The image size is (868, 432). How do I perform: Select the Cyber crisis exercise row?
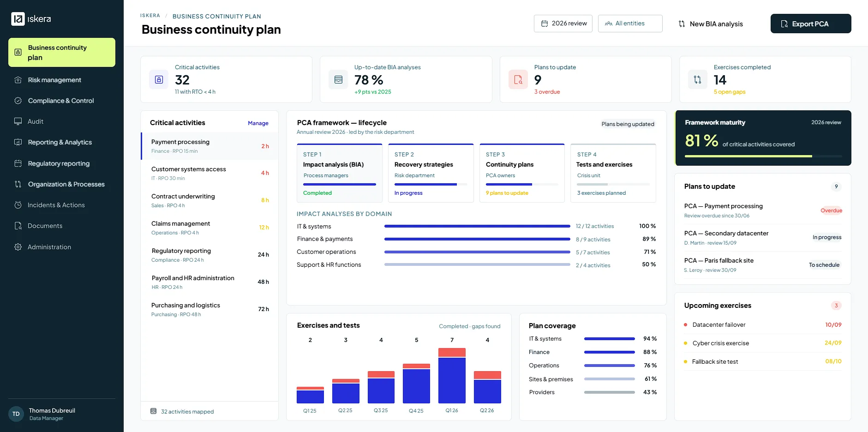point(763,343)
